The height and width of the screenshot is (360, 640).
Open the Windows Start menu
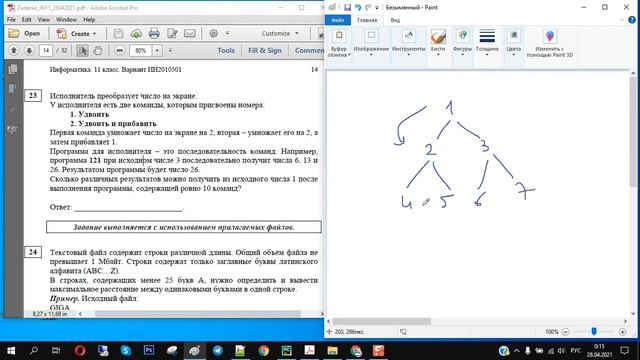point(11,351)
